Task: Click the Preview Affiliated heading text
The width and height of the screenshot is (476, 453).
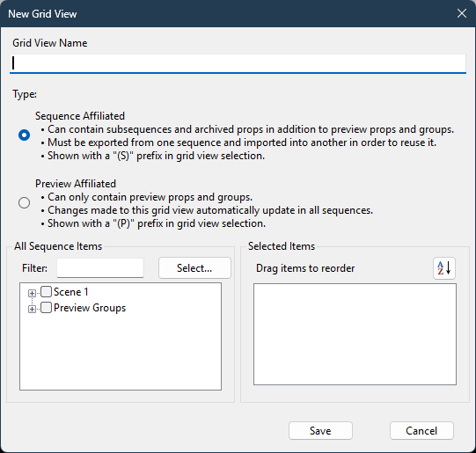Action: (x=76, y=184)
